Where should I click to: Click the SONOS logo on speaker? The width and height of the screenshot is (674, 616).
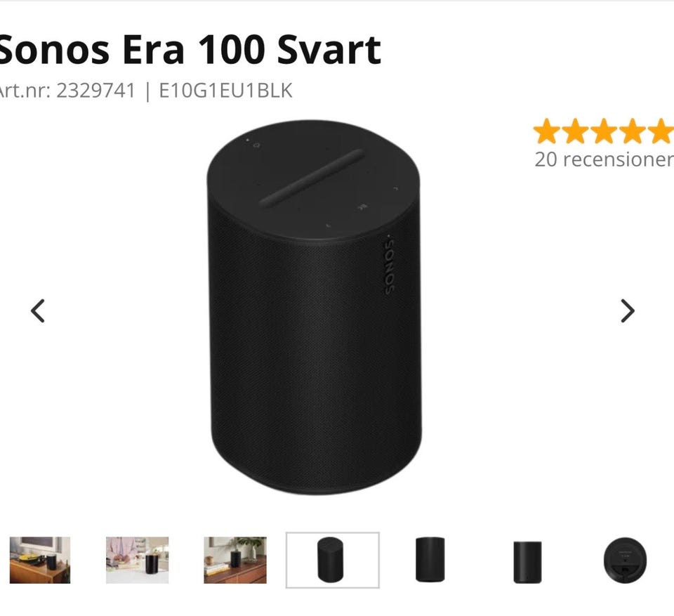[388, 266]
